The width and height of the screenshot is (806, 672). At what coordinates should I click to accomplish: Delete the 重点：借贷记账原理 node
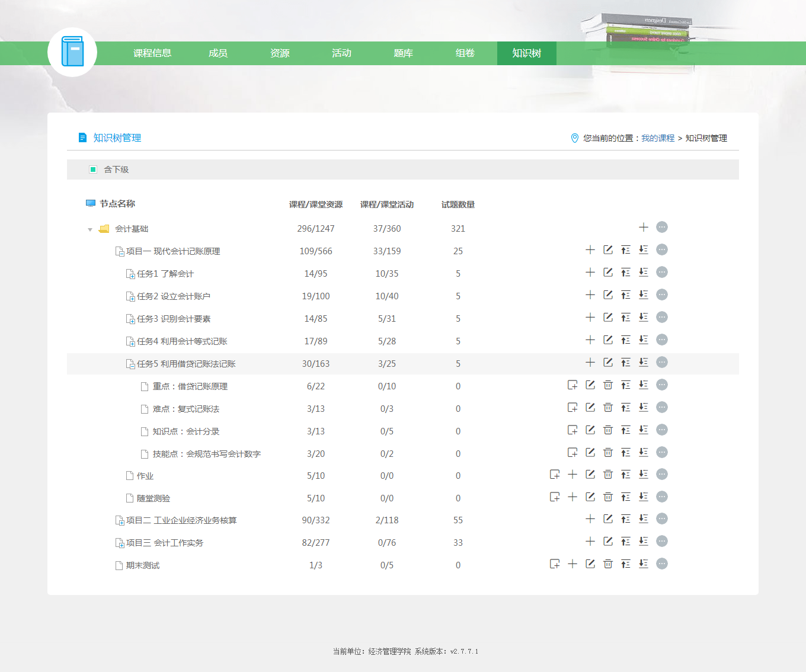608,385
